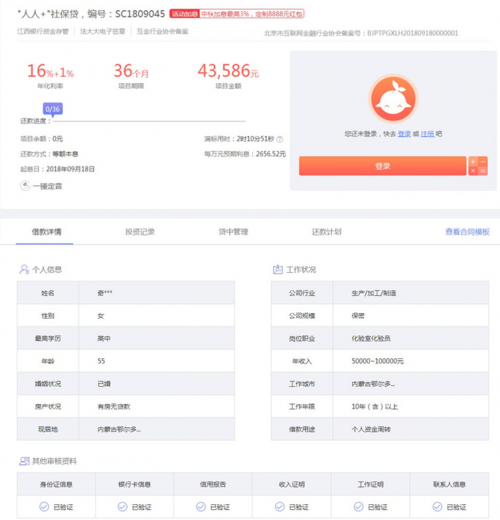Click the orange 登录 button

tap(382, 166)
